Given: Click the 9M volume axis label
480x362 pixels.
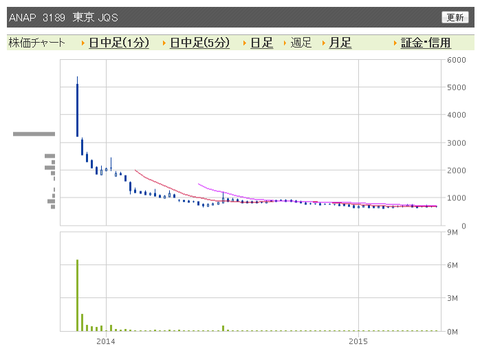Looking at the screenshot, I should point(452,232).
